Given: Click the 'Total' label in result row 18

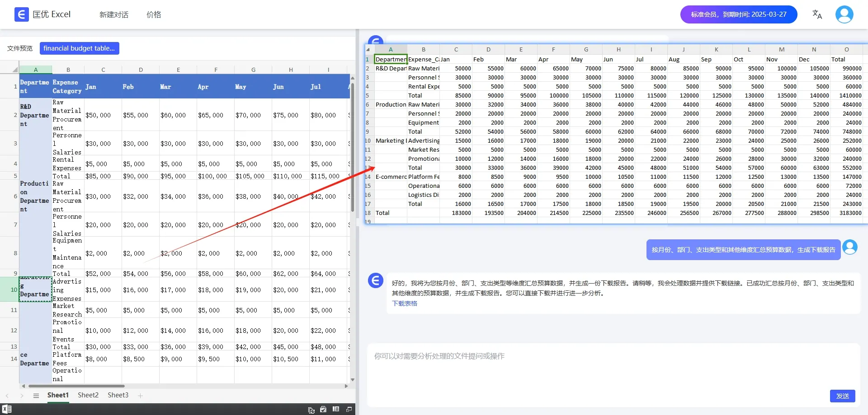Looking at the screenshot, I should [x=391, y=213].
